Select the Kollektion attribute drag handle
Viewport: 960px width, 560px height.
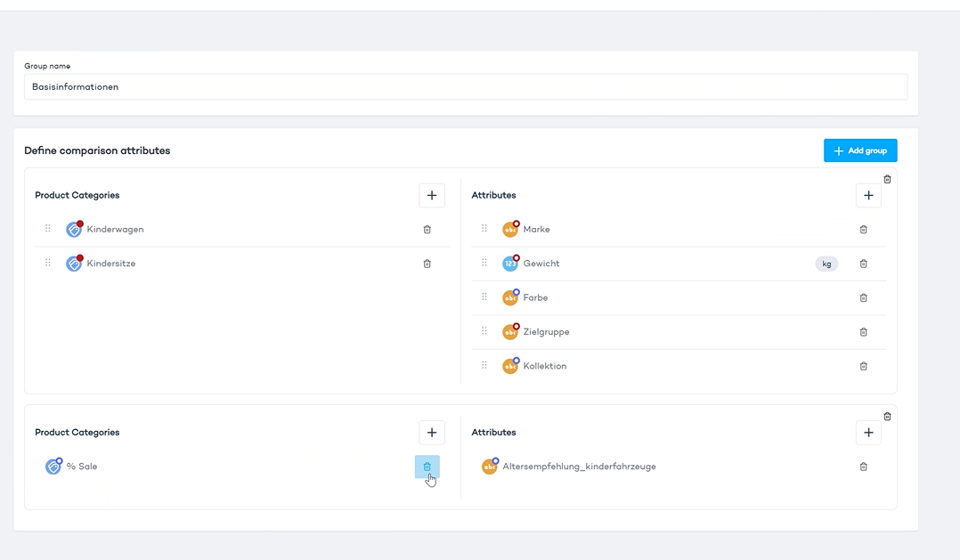point(484,365)
